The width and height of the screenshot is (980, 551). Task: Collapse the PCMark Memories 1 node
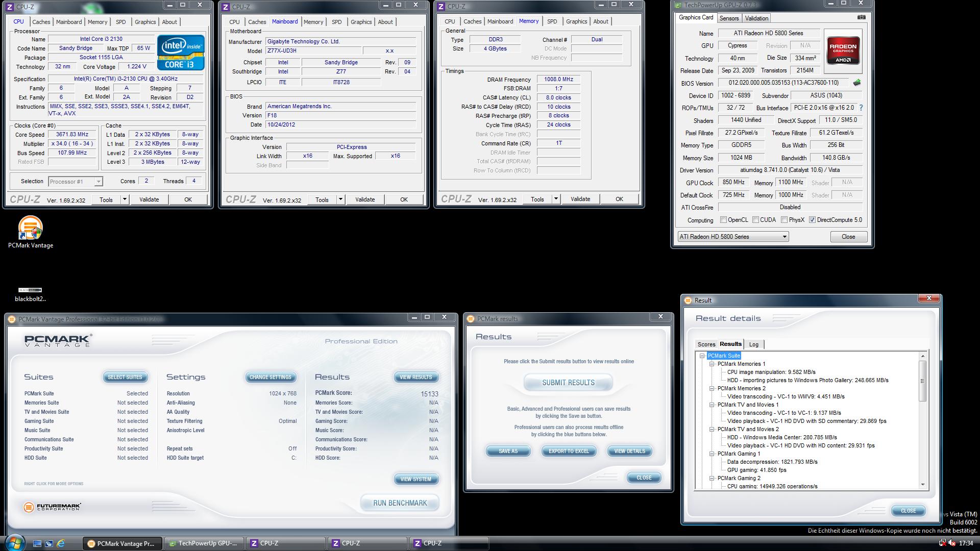coord(712,364)
